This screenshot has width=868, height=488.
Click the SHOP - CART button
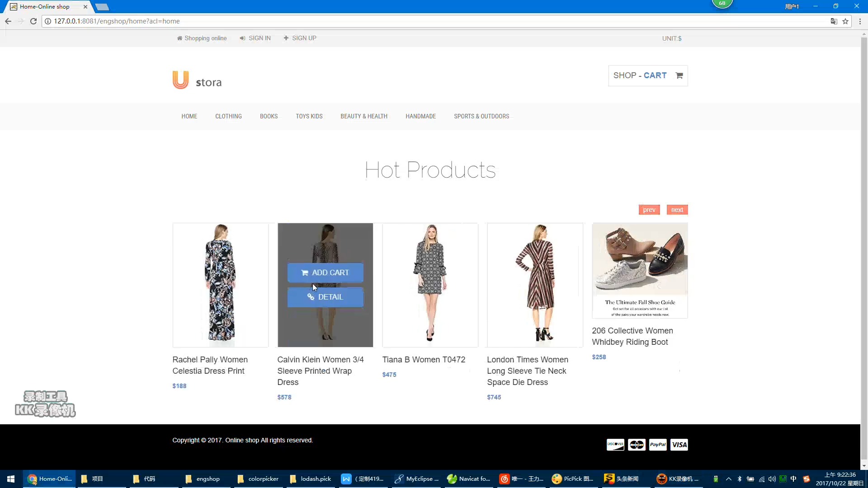(x=648, y=75)
